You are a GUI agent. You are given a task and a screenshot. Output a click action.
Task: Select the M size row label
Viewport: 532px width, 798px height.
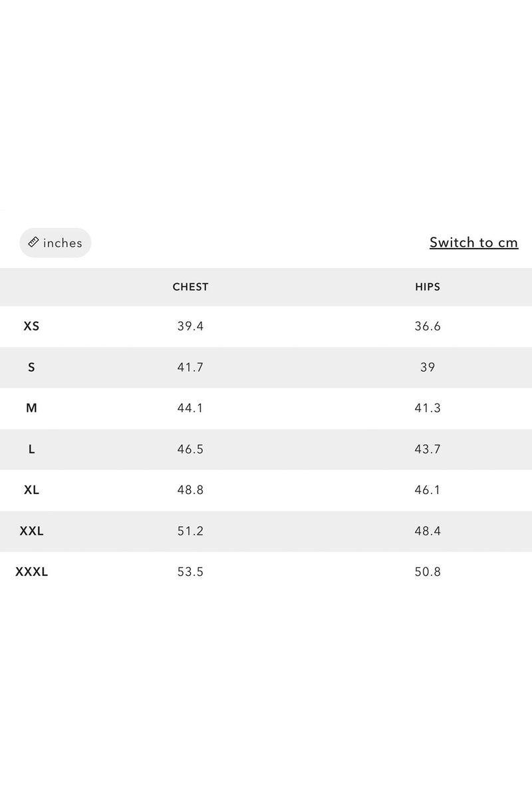(x=31, y=408)
